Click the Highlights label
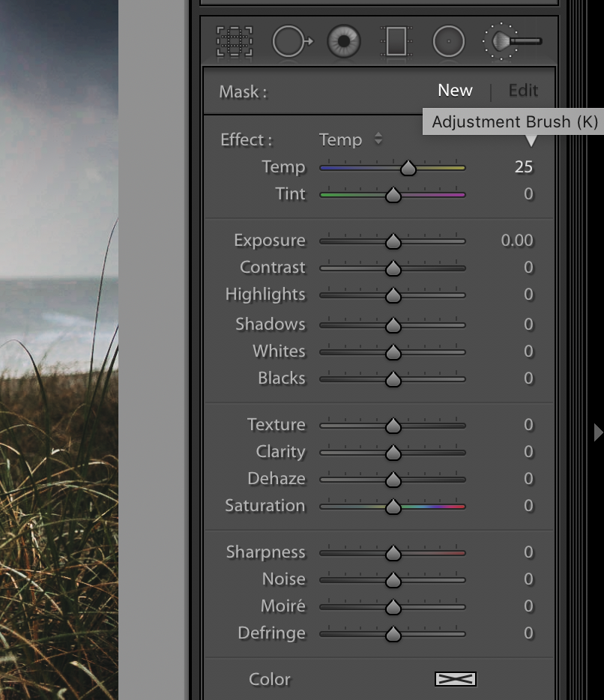Image resolution: width=604 pixels, height=700 pixels. 265,295
